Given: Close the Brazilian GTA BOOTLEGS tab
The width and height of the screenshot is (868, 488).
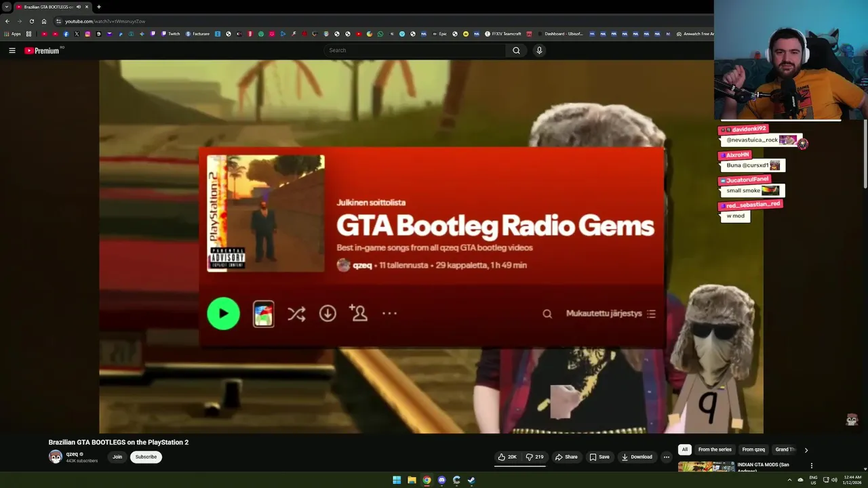Looking at the screenshot, I should [x=87, y=7].
